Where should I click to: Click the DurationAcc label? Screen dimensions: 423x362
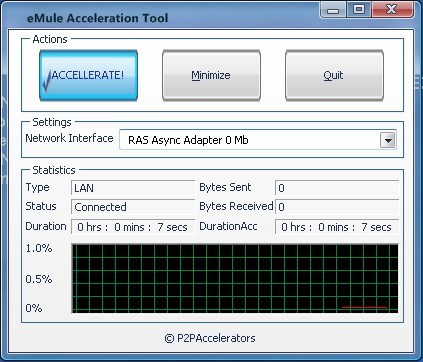228,226
